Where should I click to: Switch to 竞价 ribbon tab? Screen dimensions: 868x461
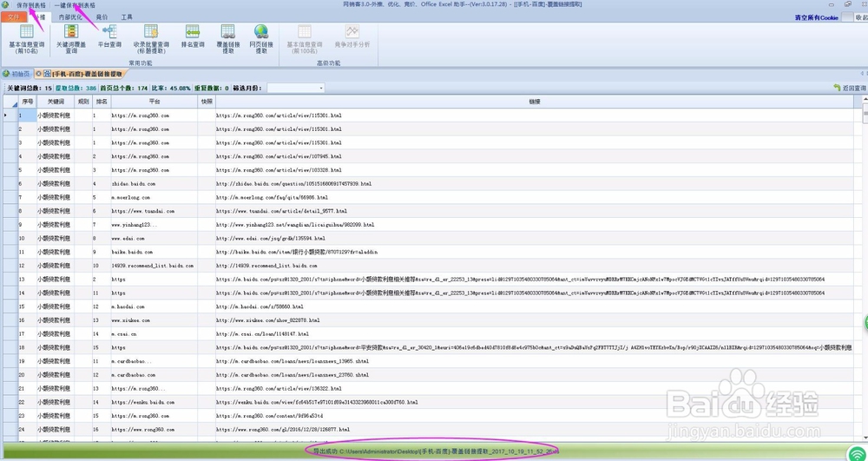pyautogui.click(x=102, y=17)
